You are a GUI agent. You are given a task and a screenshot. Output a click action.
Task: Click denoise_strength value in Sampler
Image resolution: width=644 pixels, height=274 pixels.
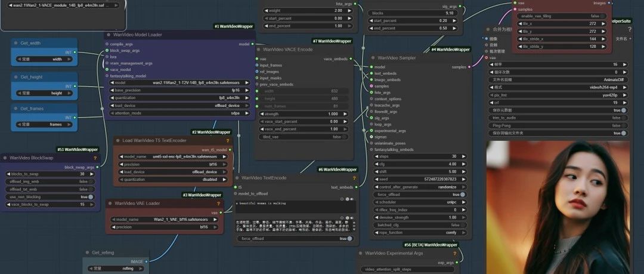point(420,217)
